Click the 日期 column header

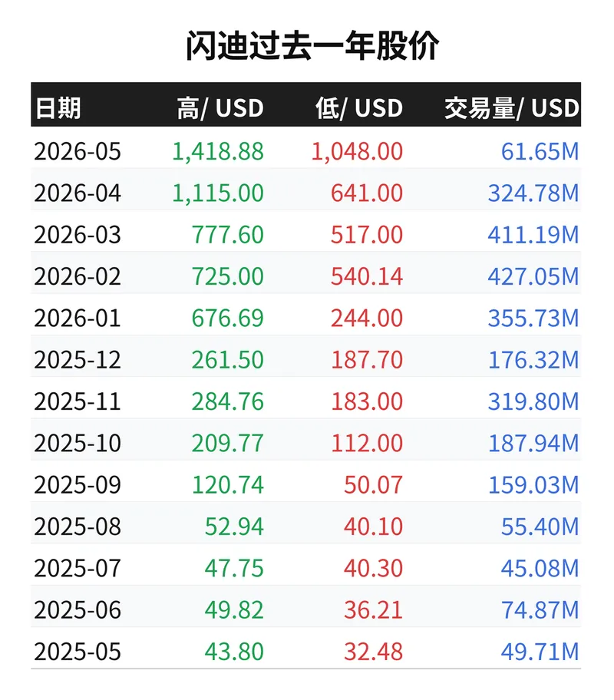pyautogui.click(x=58, y=108)
